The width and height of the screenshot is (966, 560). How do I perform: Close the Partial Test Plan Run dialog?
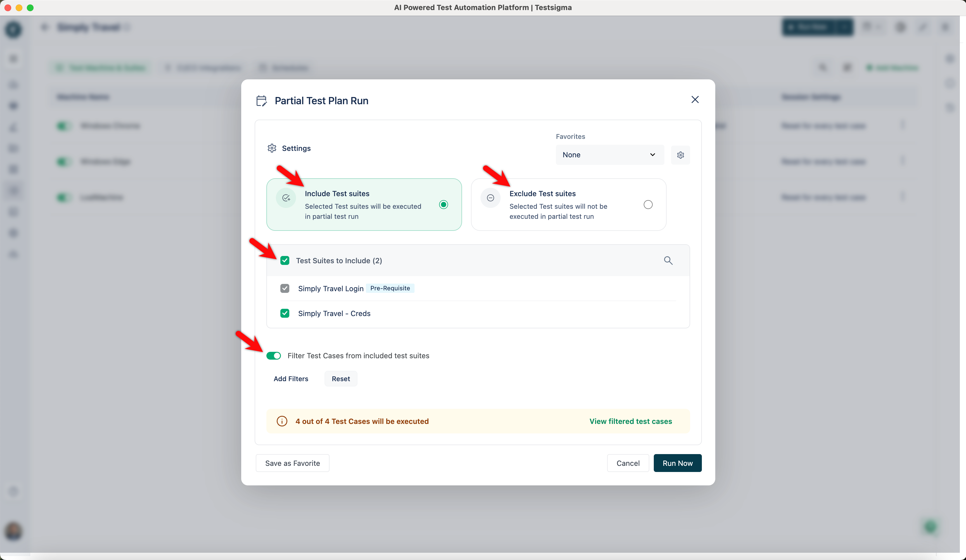(x=695, y=100)
